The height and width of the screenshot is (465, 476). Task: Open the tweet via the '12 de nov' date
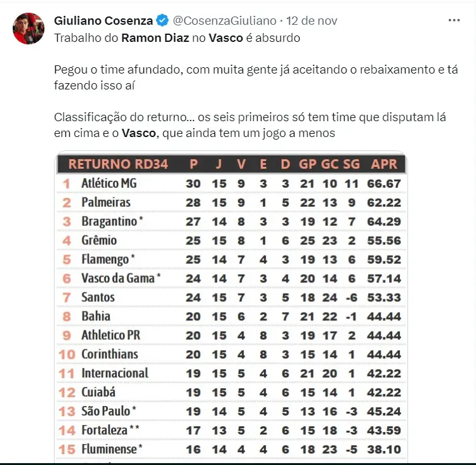[x=312, y=21]
